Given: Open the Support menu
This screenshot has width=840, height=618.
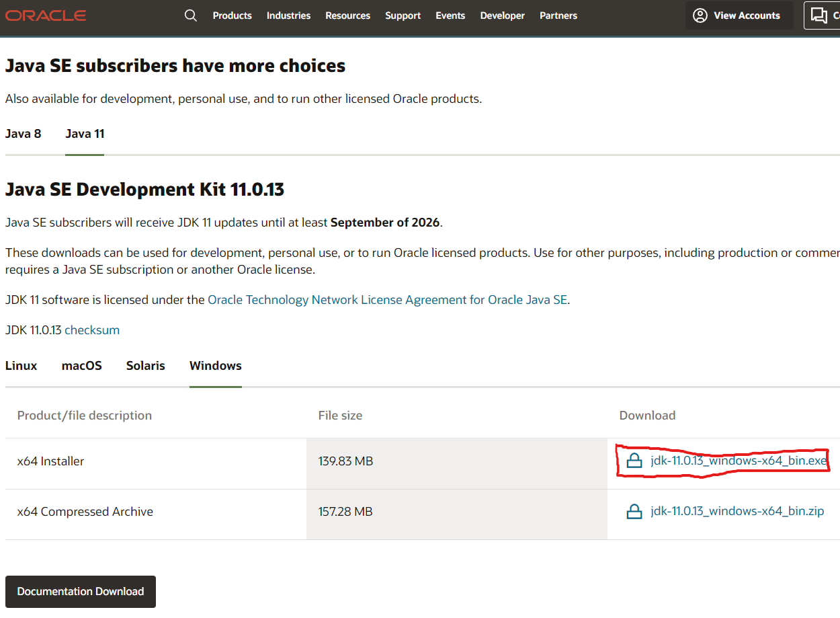Looking at the screenshot, I should (403, 15).
